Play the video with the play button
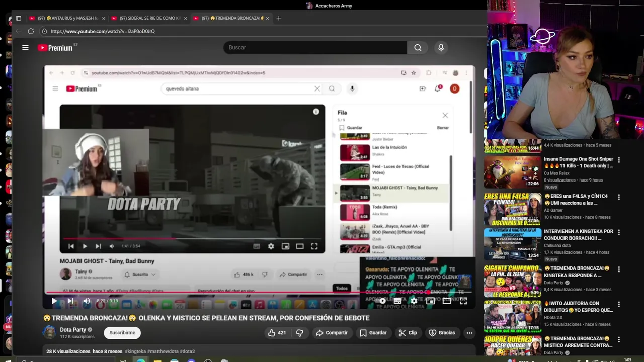The width and height of the screenshot is (644, 362). click(54, 301)
